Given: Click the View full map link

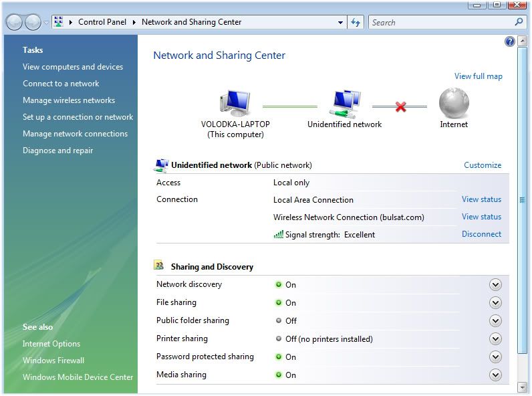Looking at the screenshot, I should point(478,76).
